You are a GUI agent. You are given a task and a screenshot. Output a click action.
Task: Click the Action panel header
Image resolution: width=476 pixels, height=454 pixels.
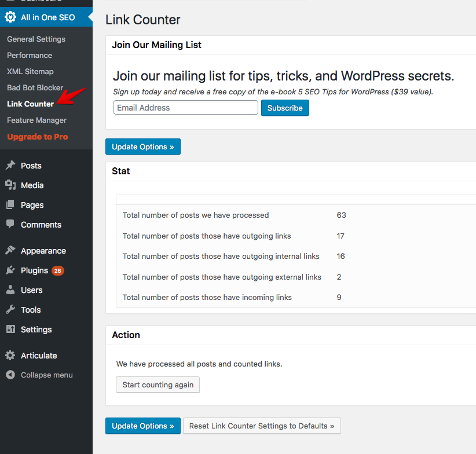[126, 335]
